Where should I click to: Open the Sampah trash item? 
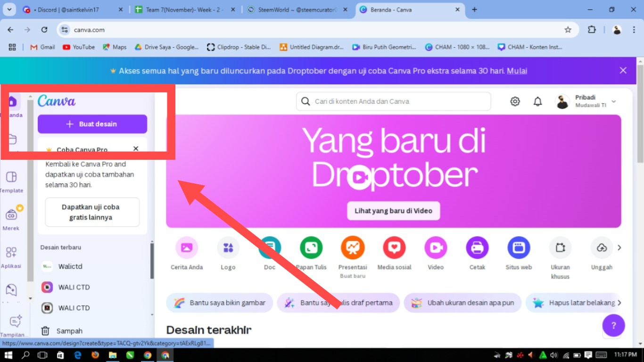61,331
